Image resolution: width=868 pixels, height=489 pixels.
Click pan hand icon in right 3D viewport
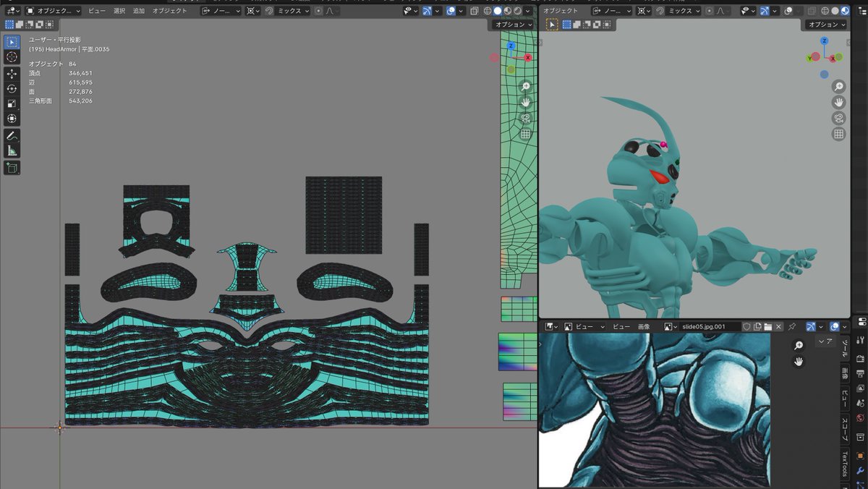(839, 102)
